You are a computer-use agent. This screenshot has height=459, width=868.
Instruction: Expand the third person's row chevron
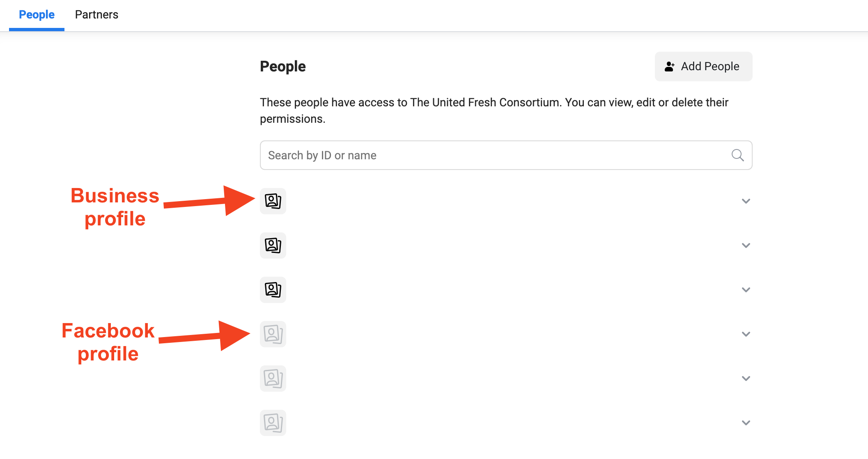(x=746, y=290)
